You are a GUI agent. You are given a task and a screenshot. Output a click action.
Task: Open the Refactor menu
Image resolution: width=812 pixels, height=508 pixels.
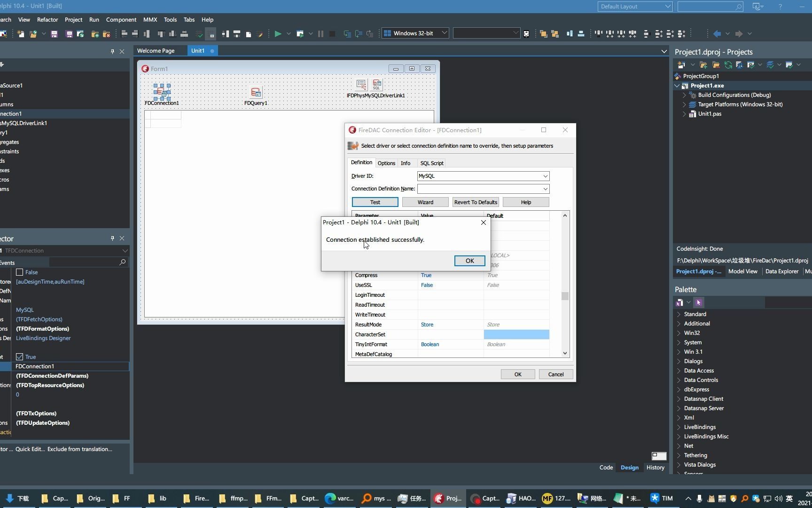pos(47,20)
